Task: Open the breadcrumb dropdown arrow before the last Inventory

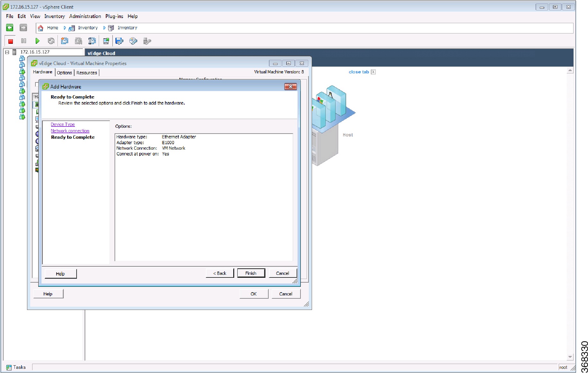Action: tap(104, 28)
